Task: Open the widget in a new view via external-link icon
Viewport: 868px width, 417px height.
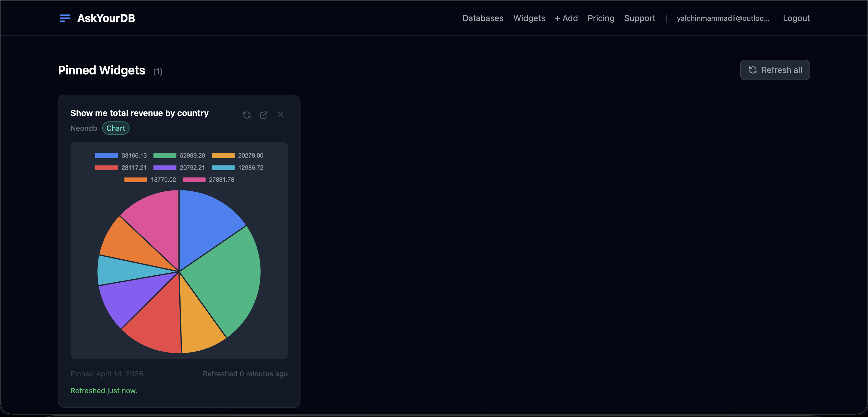Action: click(x=263, y=115)
